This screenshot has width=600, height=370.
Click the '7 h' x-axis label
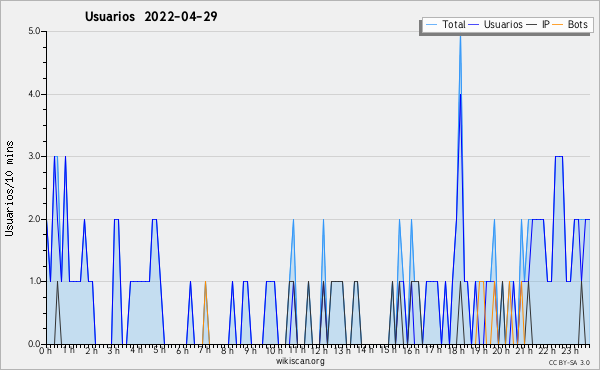pos(204,350)
